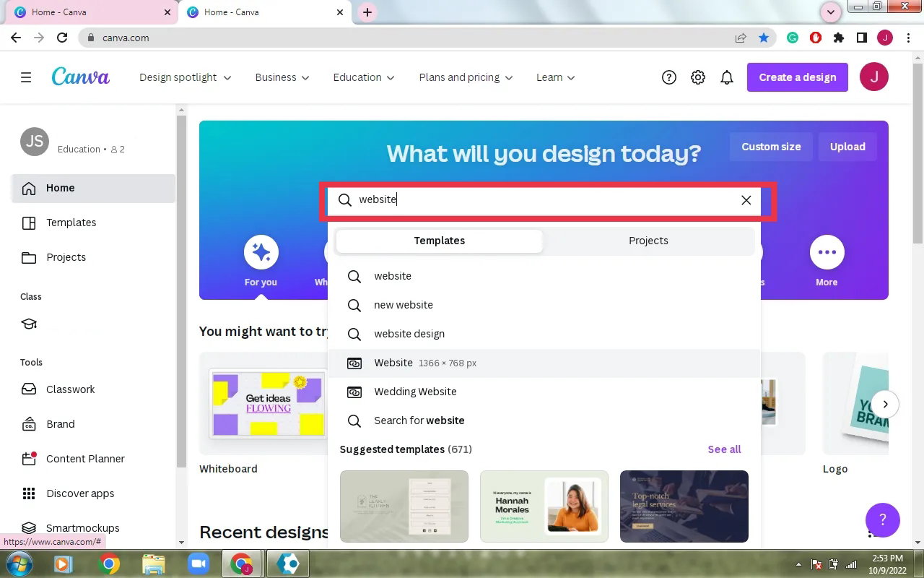Open the Chrome tab search chevron
Image resolution: width=924 pixels, height=578 pixels.
[831, 12]
